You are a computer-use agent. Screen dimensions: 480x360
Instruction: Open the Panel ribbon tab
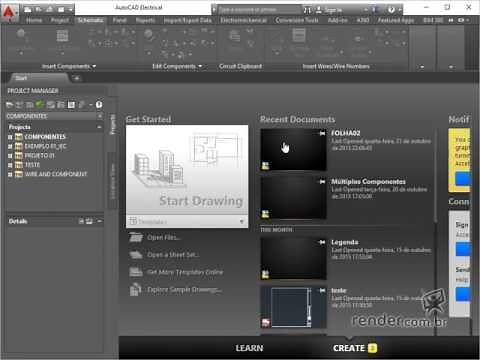pos(119,20)
